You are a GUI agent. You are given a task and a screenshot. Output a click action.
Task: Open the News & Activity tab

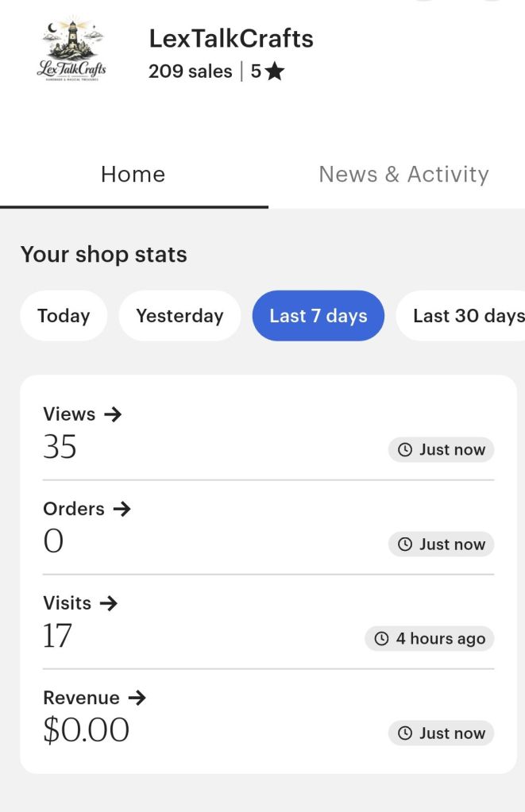point(403,175)
